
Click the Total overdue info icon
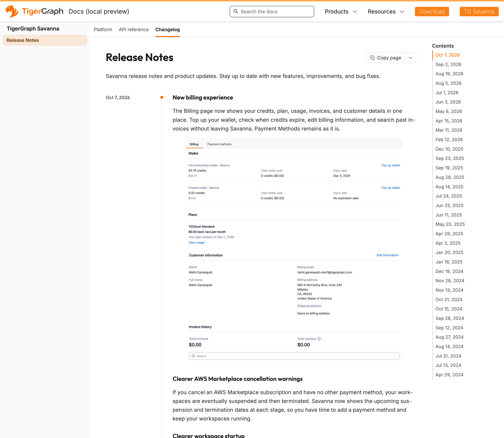click(319, 339)
